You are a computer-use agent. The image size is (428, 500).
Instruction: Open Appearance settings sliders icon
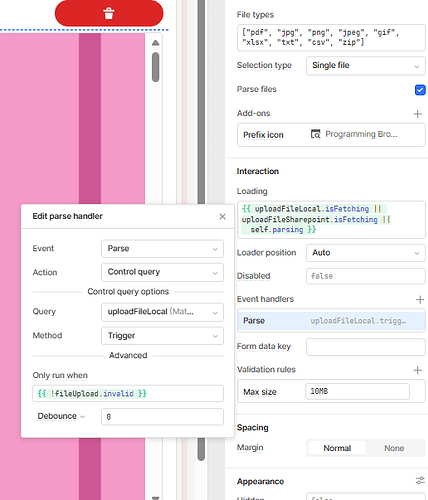(x=420, y=481)
